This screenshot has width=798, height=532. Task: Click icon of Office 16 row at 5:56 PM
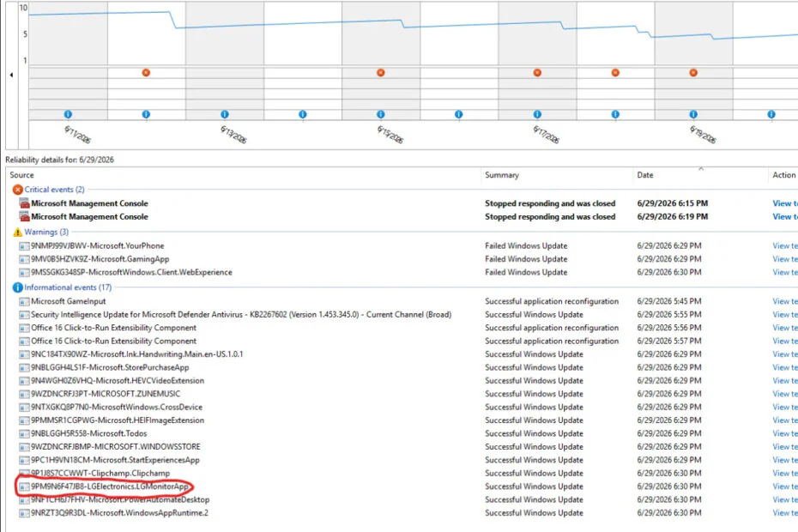click(24, 328)
